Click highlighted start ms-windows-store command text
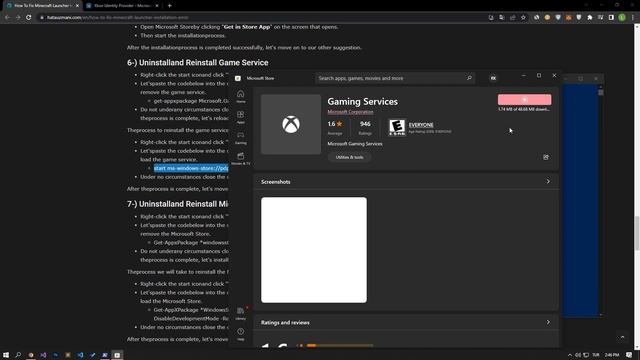640x360 pixels. (x=191, y=168)
